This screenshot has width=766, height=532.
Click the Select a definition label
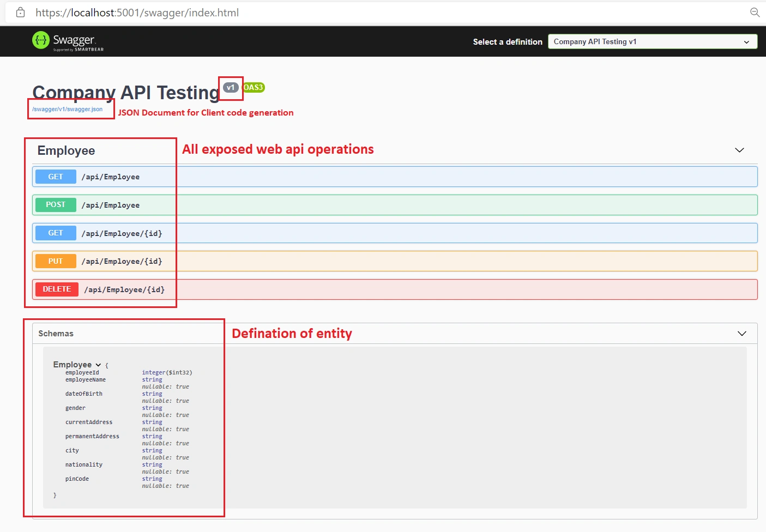click(x=508, y=42)
